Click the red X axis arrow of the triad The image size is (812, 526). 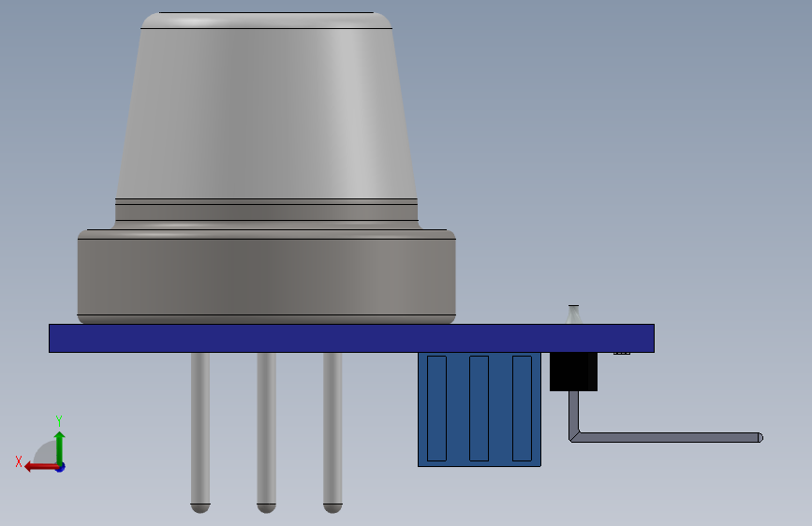coord(41,467)
